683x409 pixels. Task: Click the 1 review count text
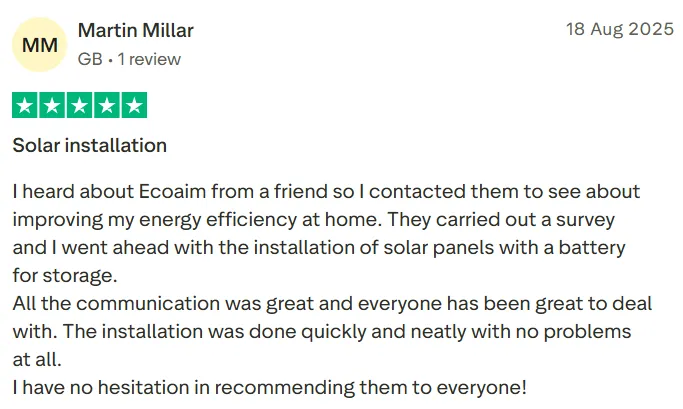[x=149, y=59]
